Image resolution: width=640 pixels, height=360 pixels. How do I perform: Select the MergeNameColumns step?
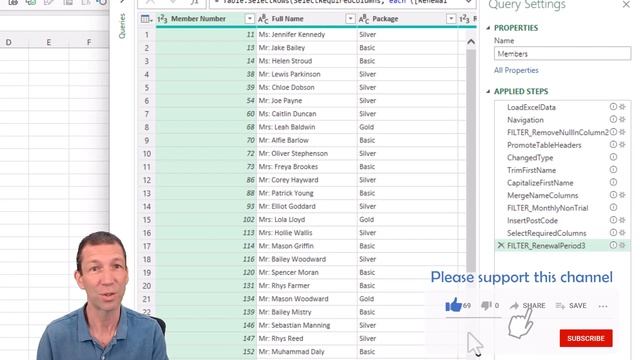pos(542,196)
